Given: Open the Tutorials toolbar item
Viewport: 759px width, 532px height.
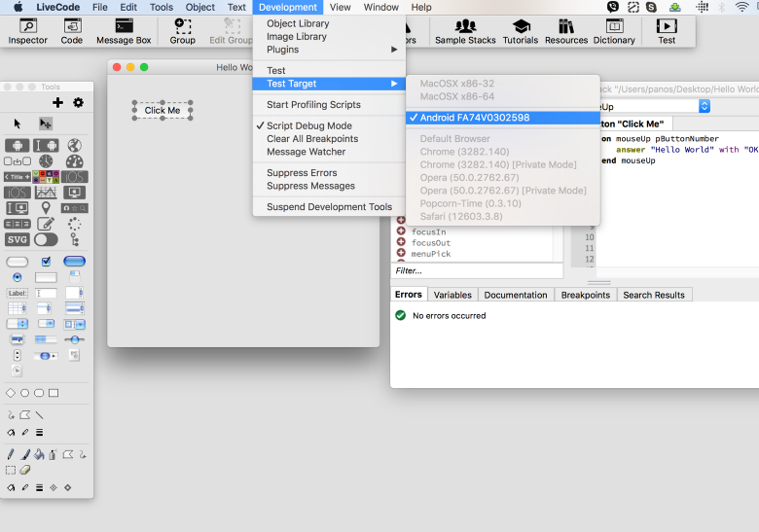Looking at the screenshot, I should click(x=521, y=32).
